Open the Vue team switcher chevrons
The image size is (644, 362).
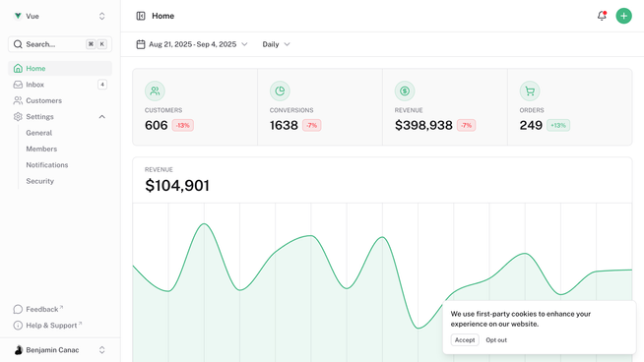tap(101, 16)
